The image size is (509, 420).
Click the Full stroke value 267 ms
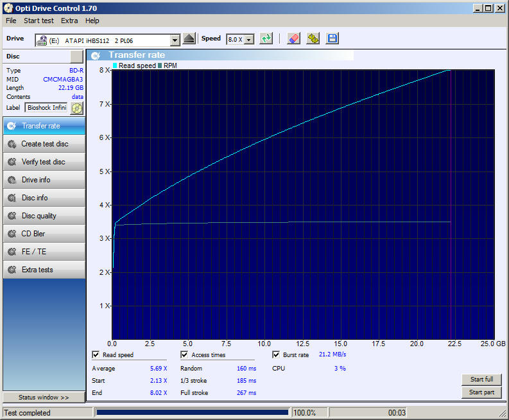click(246, 393)
